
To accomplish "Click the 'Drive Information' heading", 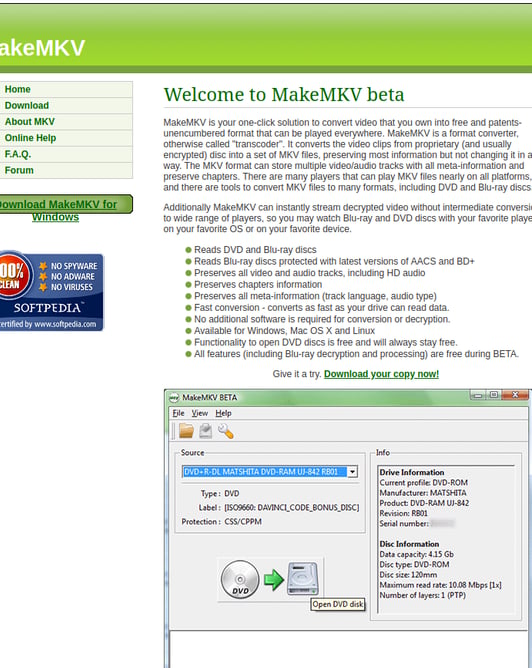I will [412, 472].
